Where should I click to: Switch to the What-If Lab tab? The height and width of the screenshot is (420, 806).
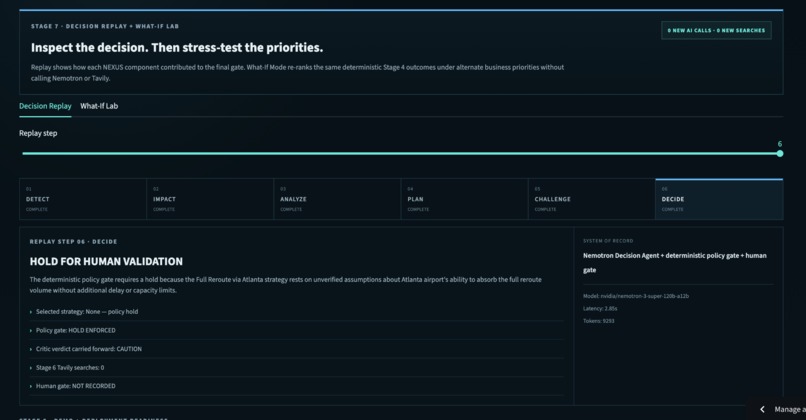pyautogui.click(x=99, y=106)
